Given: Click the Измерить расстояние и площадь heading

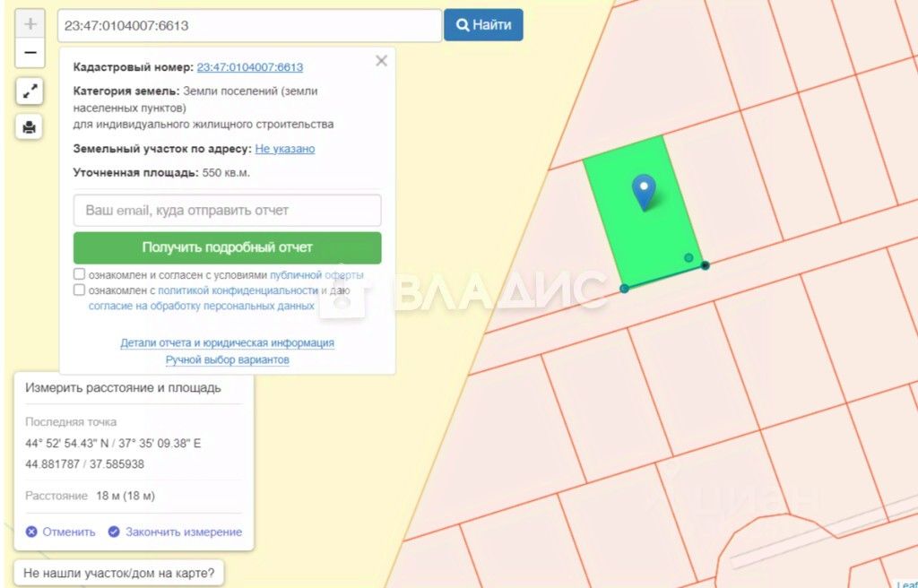Looking at the screenshot, I should pos(123,388).
